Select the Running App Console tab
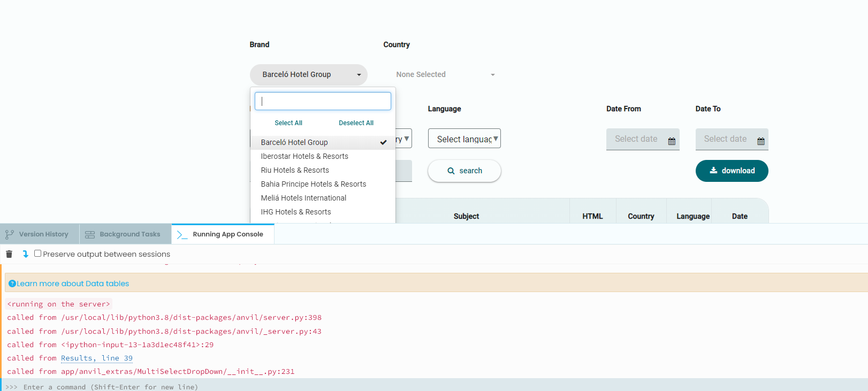 point(223,234)
